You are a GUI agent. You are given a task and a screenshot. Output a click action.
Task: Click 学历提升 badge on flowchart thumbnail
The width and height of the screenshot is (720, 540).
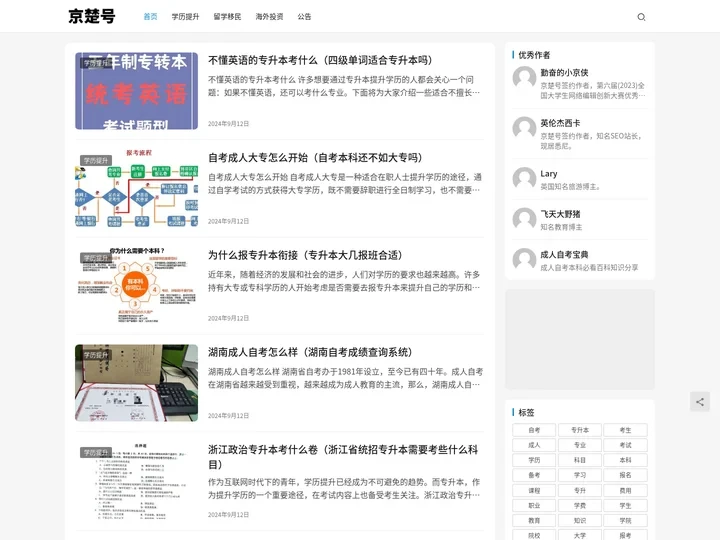click(96, 160)
